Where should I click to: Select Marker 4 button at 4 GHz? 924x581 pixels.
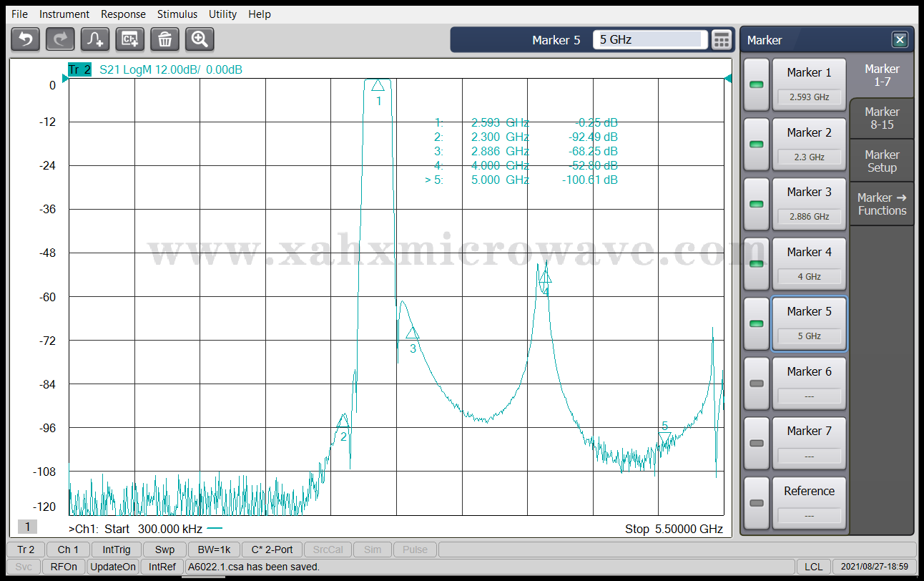point(809,264)
